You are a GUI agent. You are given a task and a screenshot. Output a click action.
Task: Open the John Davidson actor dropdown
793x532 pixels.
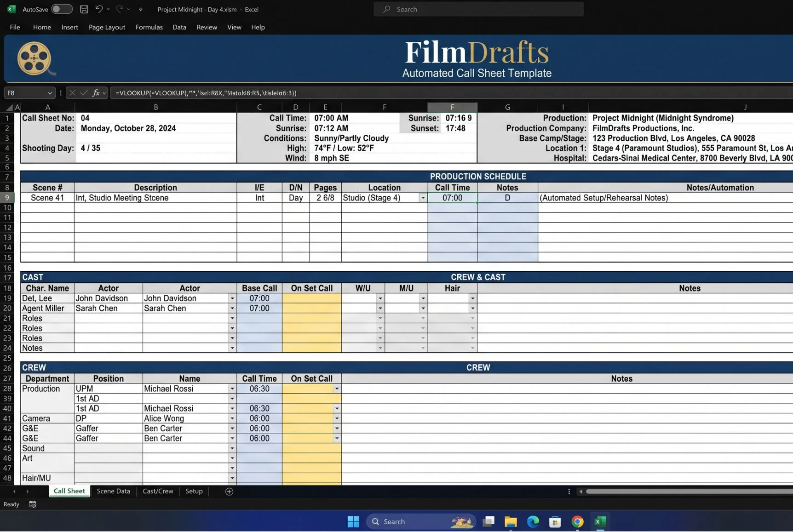tap(232, 298)
